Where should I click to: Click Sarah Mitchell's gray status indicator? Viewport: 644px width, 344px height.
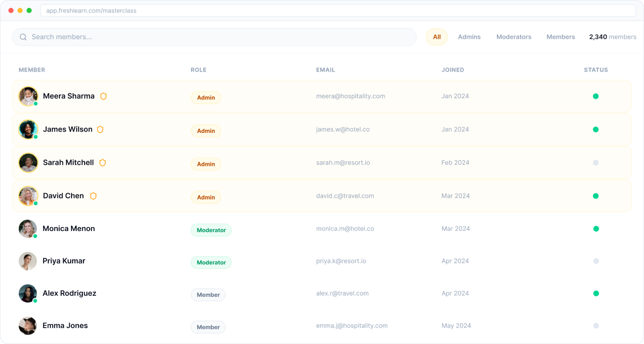pos(596,163)
